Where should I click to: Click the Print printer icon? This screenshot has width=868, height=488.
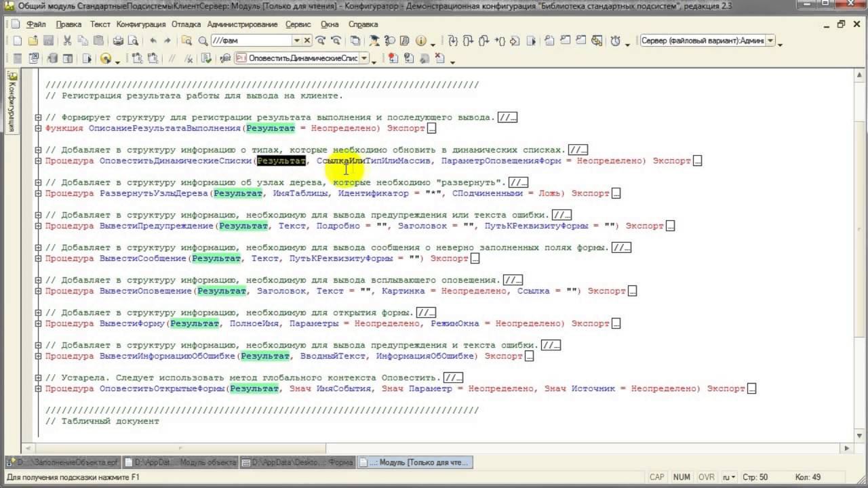click(x=117, y=41)
